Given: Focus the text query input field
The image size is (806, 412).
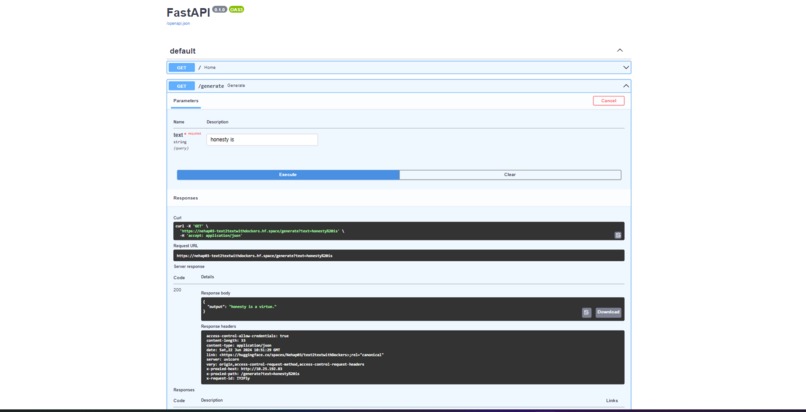Looking at the screenshot, I should 262,140.
